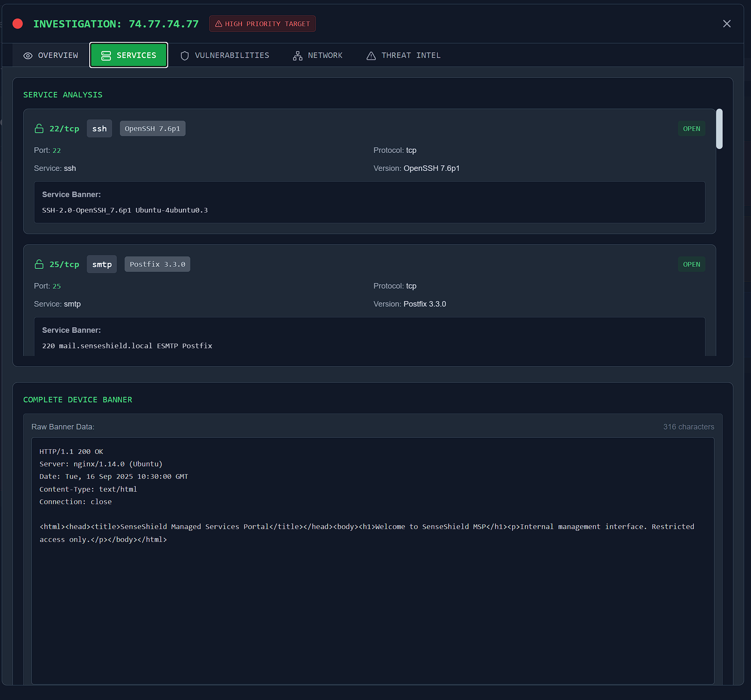Click the smtp service label button
This screenshot has width=751, height=700.
[101, 264]
